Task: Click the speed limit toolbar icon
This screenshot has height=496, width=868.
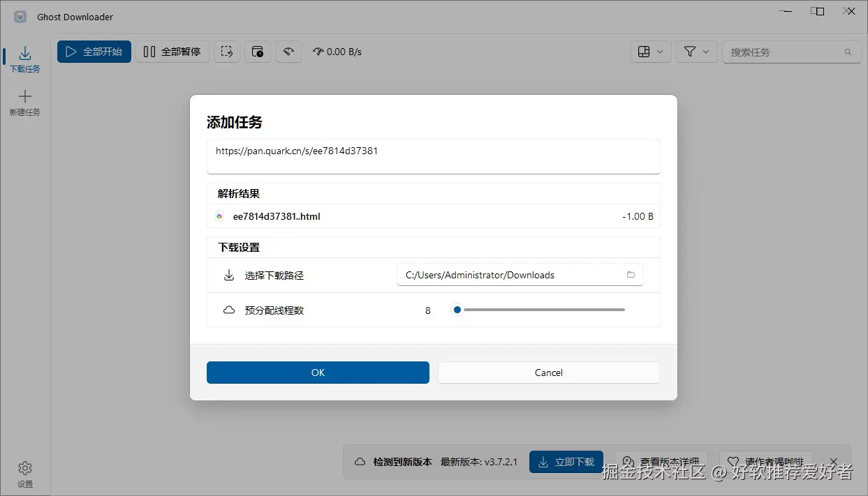Action: (288, 52)
